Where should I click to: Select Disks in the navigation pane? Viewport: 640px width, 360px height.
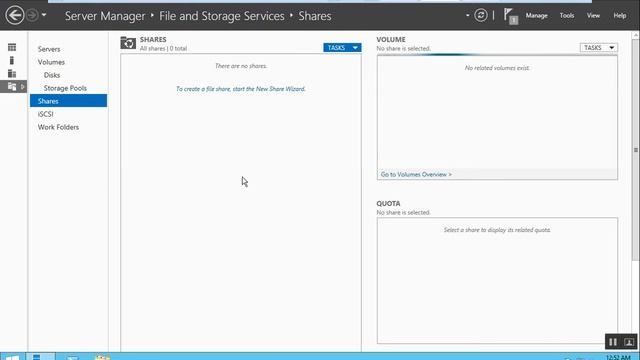pos(52,75)
